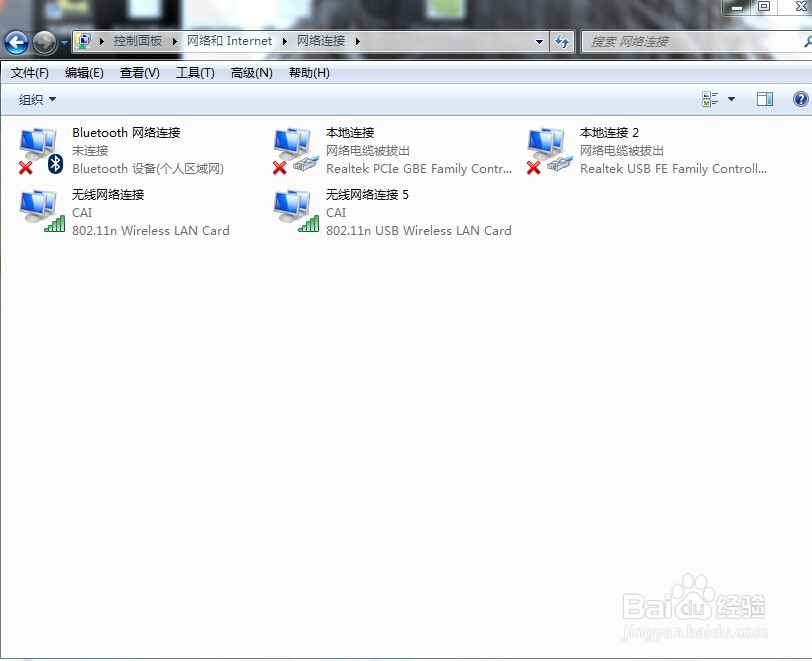Click the Bluetooth 网络连接 name text
The height and width of the screenshot is (661, 812).
[126, 133]
